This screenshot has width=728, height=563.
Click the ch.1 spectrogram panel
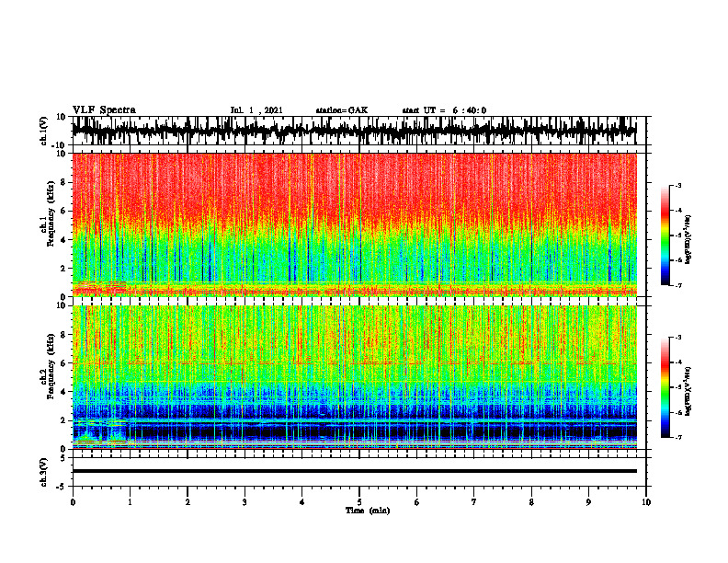pyautogui.click(x=354, y=224)
